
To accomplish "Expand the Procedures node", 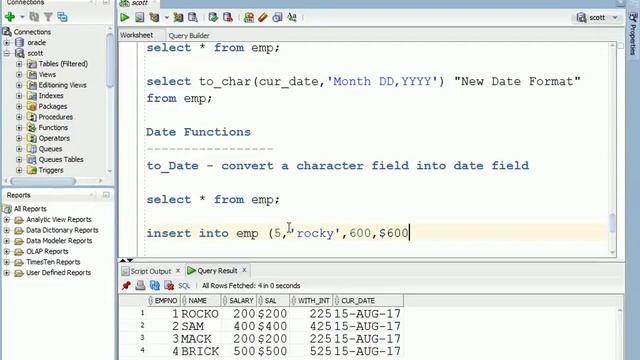I will pos(19,117).
